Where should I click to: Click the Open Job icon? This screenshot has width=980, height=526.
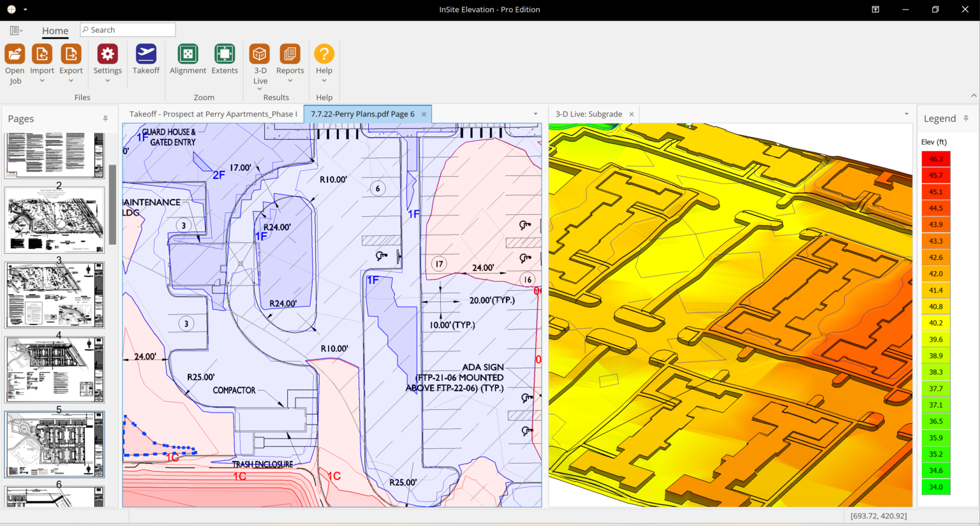tap(15, 54)
